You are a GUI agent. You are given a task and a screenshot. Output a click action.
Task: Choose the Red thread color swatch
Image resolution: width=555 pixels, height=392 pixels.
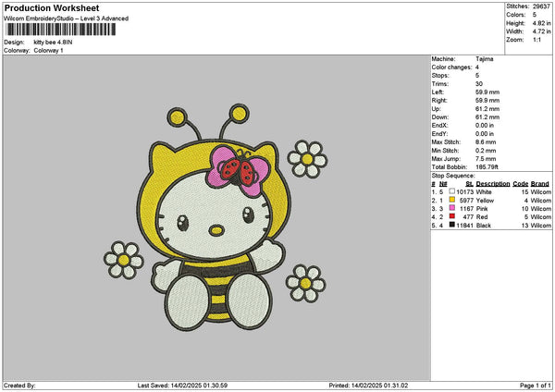click(452, 216)
